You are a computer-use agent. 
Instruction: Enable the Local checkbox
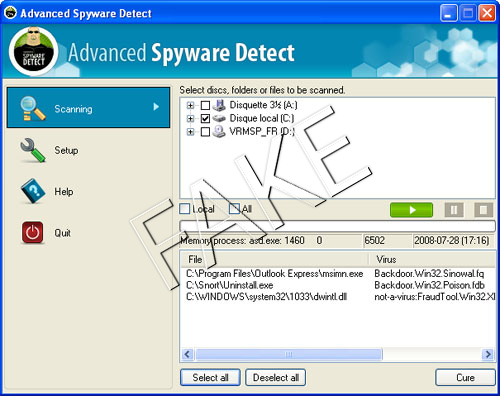pos(184,209)
